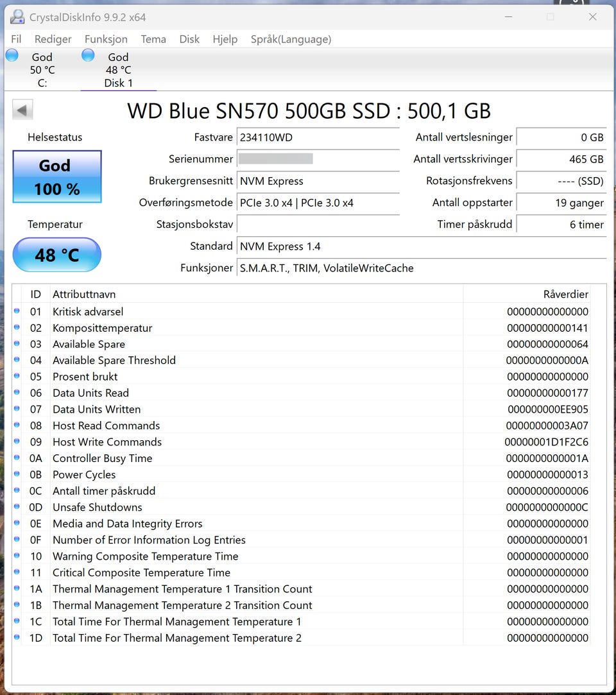This screenshot has width=616, height=695.
Task: Switch to the C: drive tab
Action: [x=42, y=69]
